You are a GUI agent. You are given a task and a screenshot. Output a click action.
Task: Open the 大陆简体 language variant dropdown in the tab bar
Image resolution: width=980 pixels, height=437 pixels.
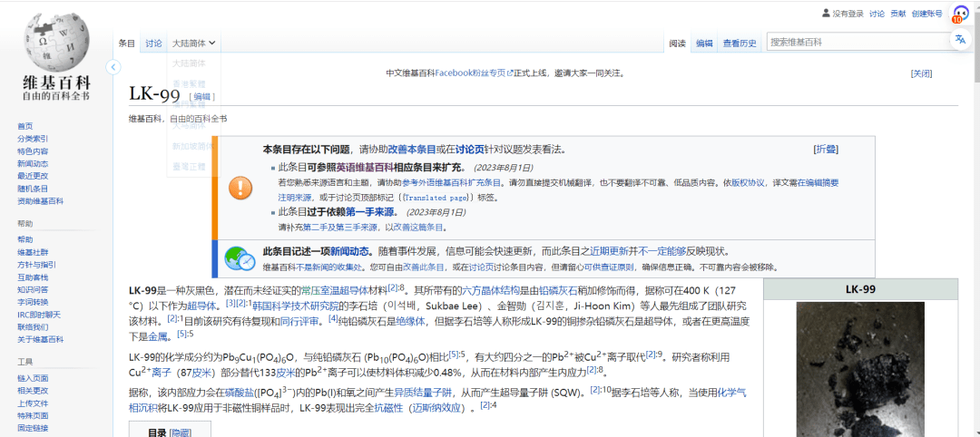coord(194,44)
